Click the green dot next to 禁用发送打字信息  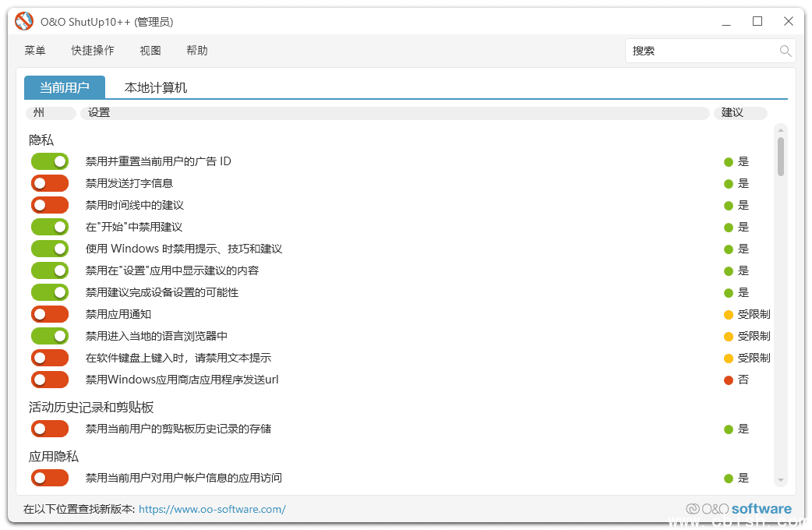728,183
